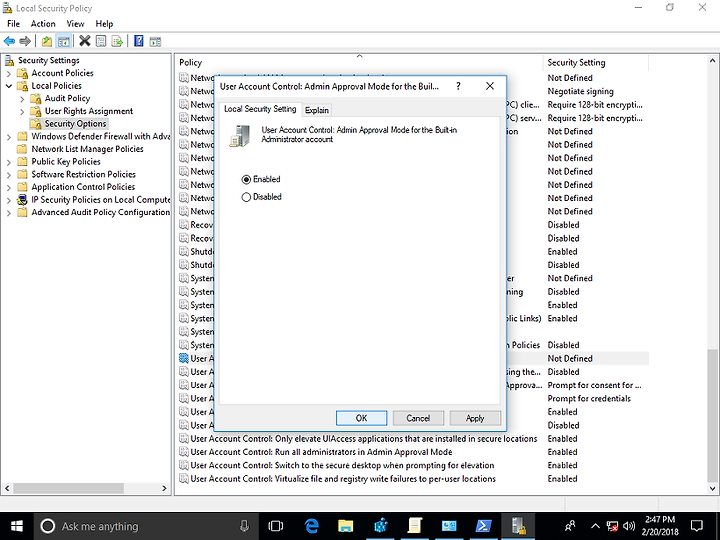Expand Public Key Policies node
This screenshot has width=720, height=540.
[9, 162]
